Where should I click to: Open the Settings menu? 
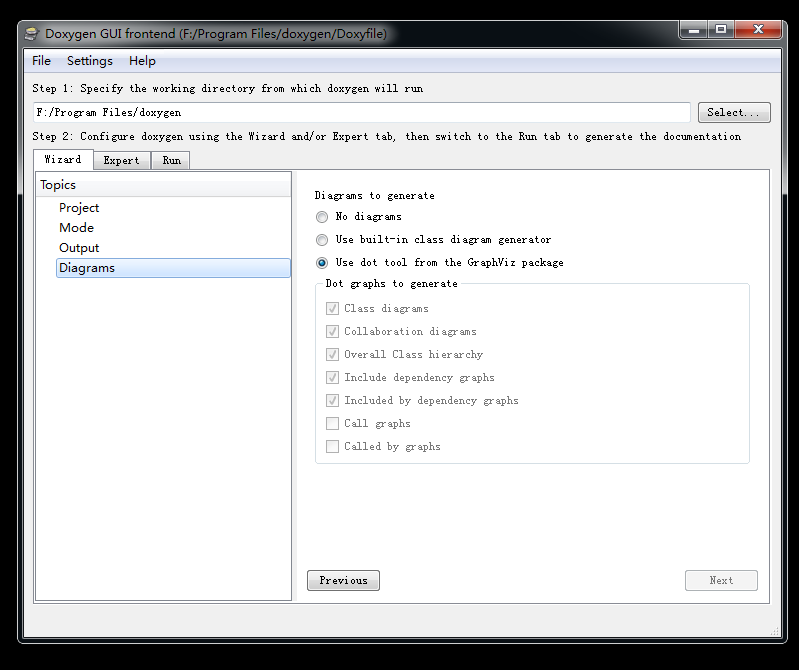click(90, 61)
